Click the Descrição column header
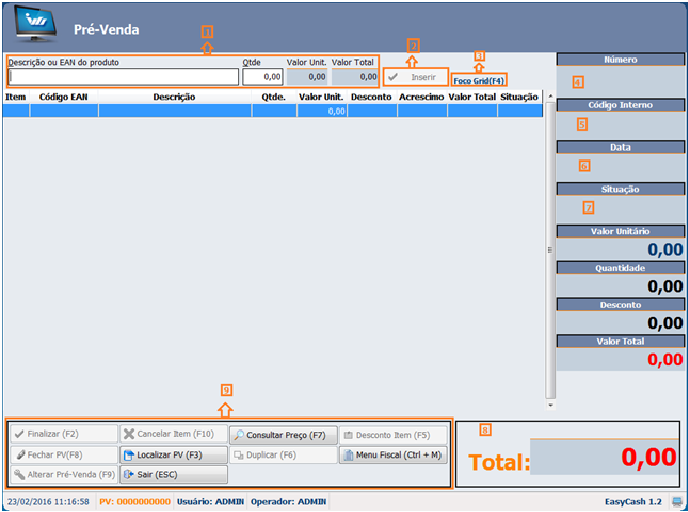 (174, 98)
